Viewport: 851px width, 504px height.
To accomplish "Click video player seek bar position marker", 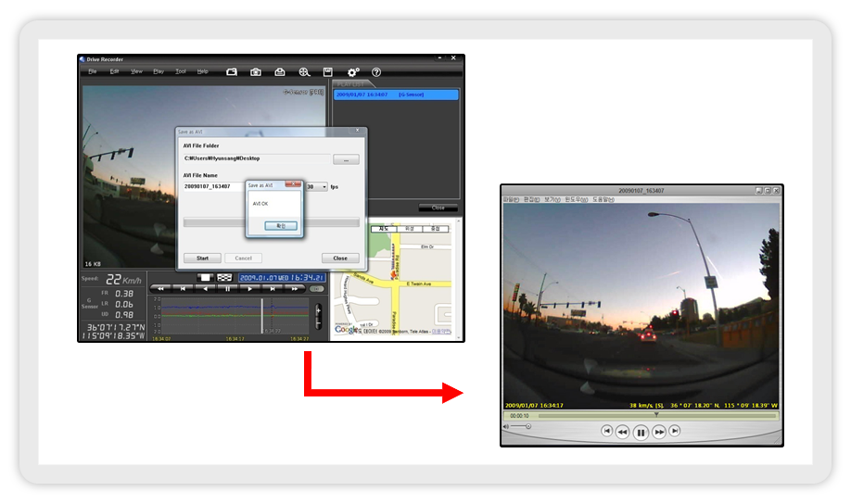I will click(656, 415).
